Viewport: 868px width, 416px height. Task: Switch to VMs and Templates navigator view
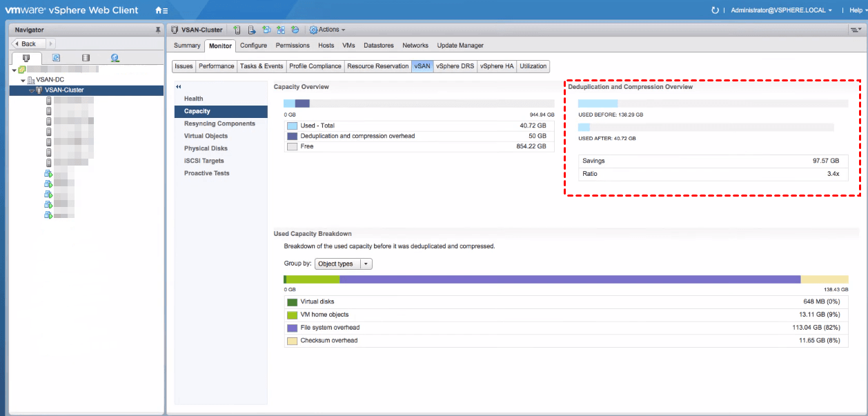coord(56,59)
